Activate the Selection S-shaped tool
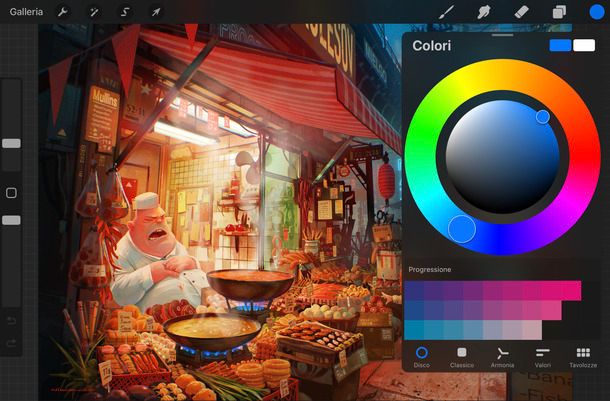The image size is (610, 401). pos(125,12)
